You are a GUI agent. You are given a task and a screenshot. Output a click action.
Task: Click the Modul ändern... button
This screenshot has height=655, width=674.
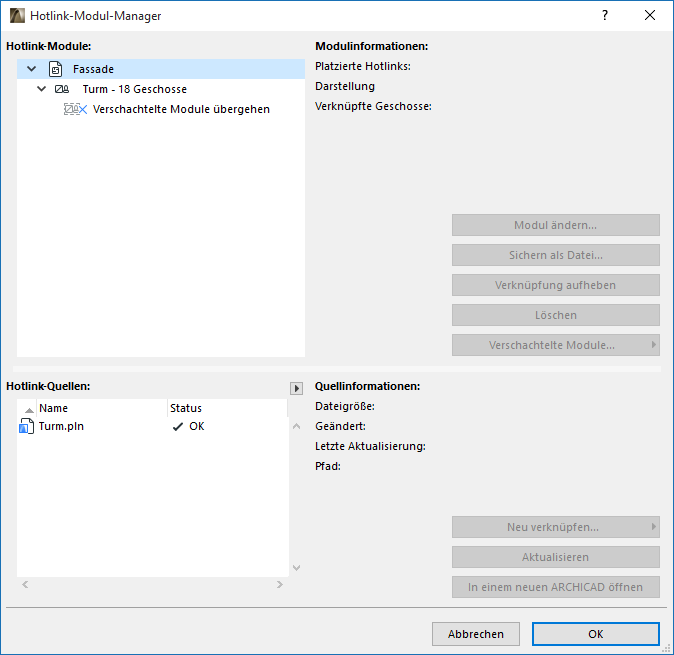tap(555, 225)
